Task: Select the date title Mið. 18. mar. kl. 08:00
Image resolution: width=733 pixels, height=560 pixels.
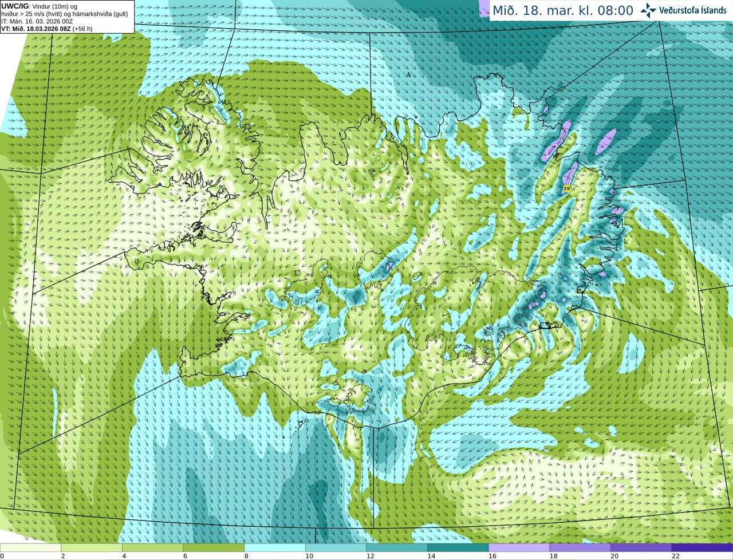Action: pos(563,11)
